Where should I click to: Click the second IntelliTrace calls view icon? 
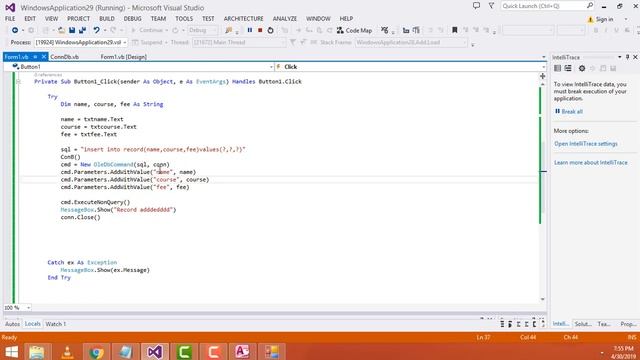click(568, 68)
